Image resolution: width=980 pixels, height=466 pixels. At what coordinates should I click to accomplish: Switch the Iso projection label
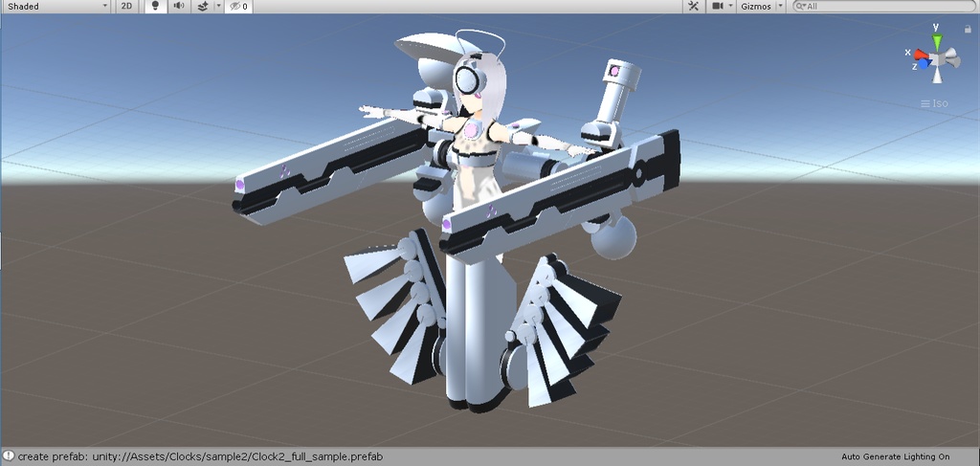[934, 103]
